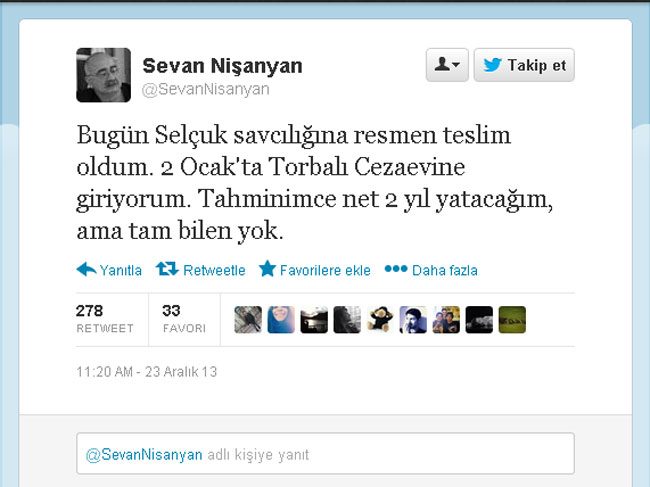View the 33 Favori count list
Image resolution: width=650 pixels, height=487 pixels.
[184, 319]
